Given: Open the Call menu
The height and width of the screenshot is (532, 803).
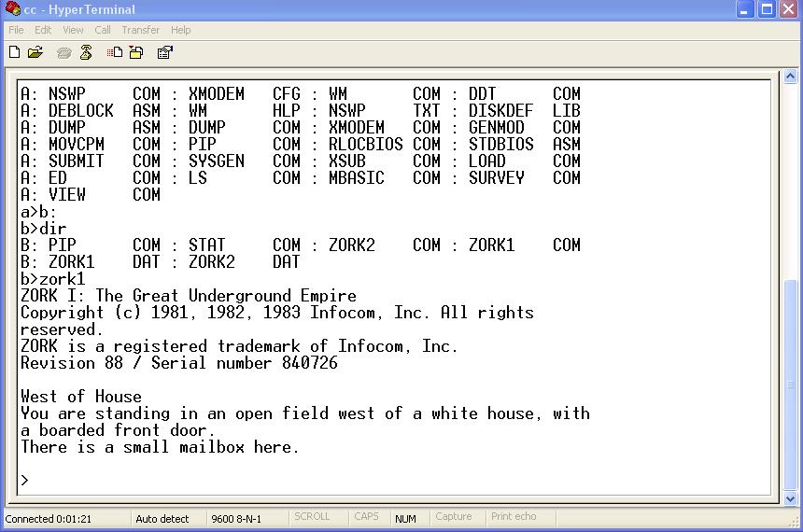Looking at the screenshot, I should [x=103, y=30].
